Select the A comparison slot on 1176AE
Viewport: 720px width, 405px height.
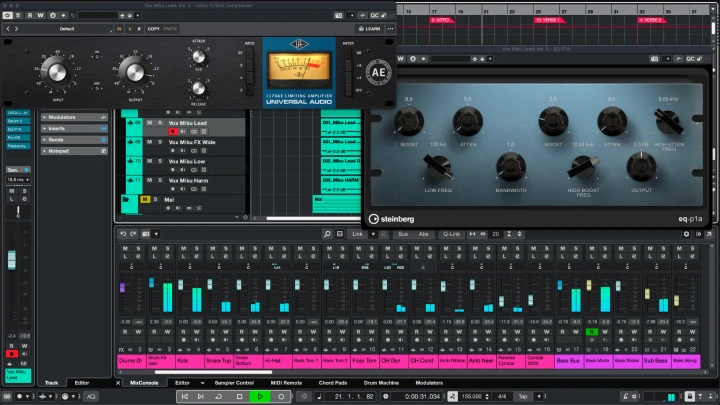click(129, 28)
